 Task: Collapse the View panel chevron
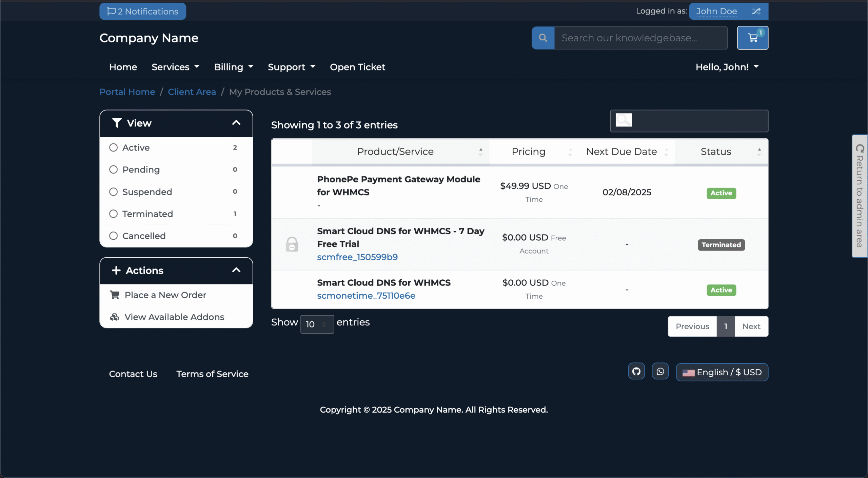point(236,123)
